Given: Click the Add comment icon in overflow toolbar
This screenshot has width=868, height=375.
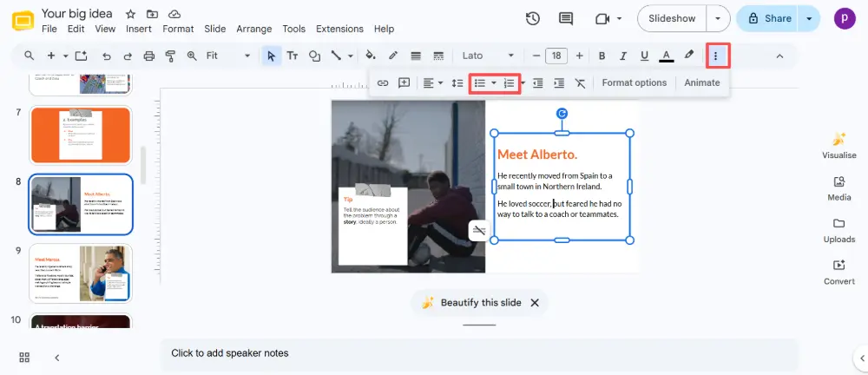Looking at the screenshot, I should coord(404,82).
